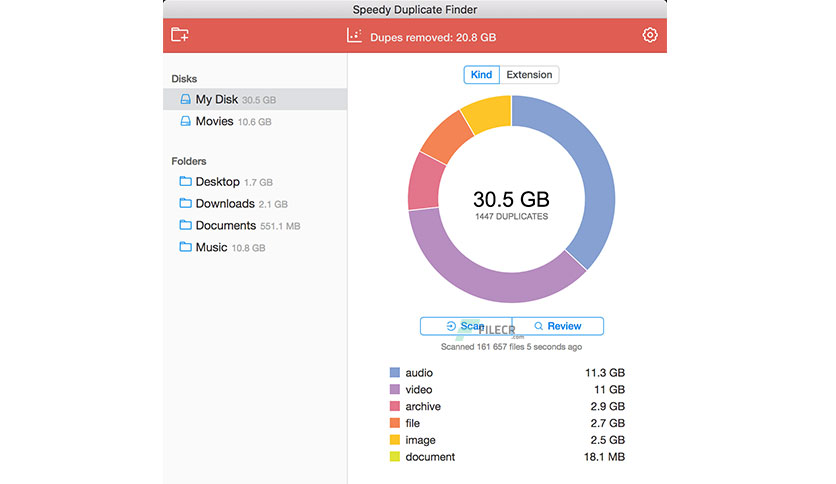Click the 'Folders' section header

coord(189,161)
